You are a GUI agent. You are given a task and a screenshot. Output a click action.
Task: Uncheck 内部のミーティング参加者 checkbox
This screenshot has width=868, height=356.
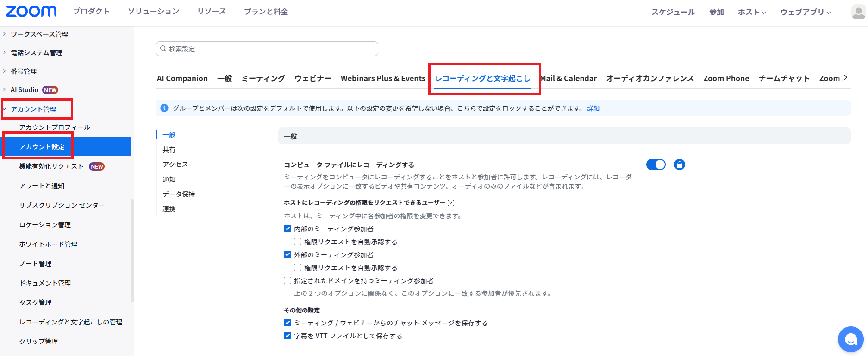click(287, 229)
